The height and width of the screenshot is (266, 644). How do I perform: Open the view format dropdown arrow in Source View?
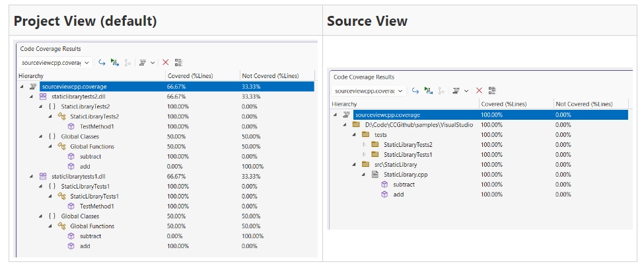tap(466, 90)
